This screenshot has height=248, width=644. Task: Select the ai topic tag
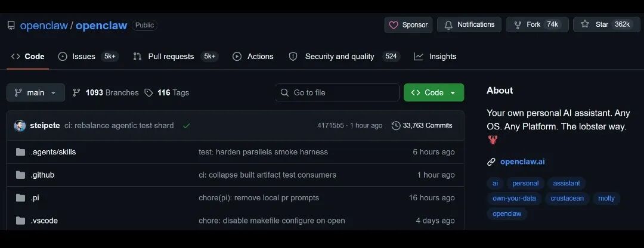click(x=496, y=184)
